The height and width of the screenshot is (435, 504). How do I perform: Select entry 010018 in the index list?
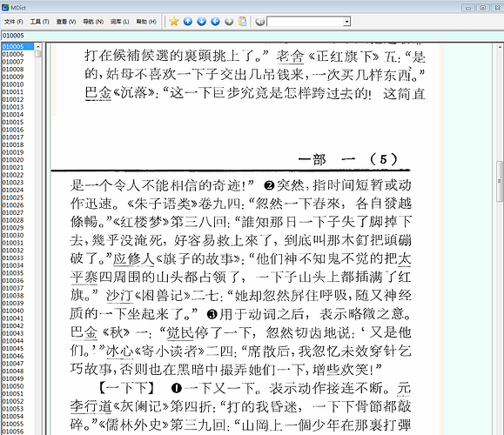[13, 144]
